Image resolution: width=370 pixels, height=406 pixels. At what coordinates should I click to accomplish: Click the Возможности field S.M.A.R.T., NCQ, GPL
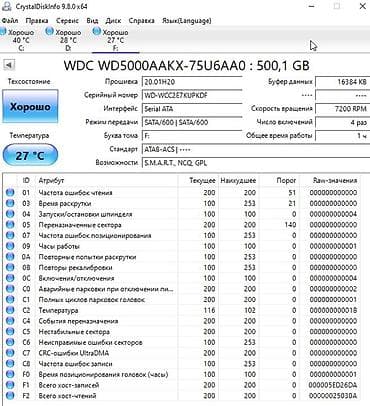[256, 163]
